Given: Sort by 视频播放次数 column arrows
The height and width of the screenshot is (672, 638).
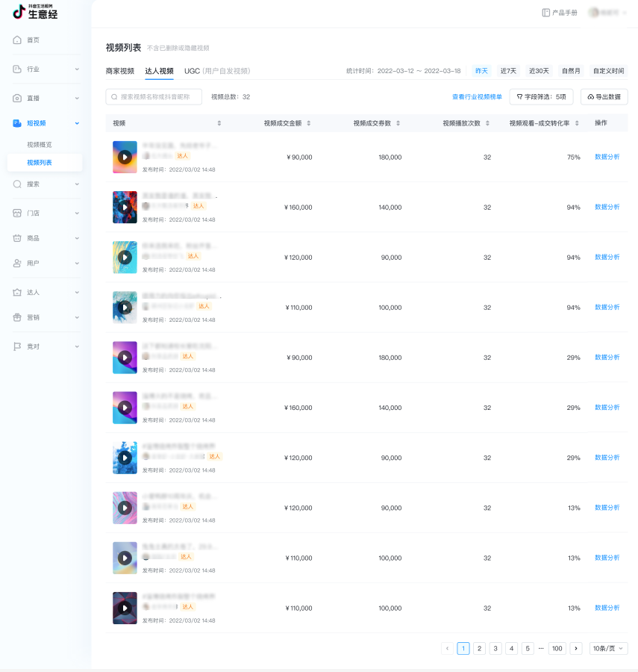Looking at the screenshot, I should click(487, 123).
